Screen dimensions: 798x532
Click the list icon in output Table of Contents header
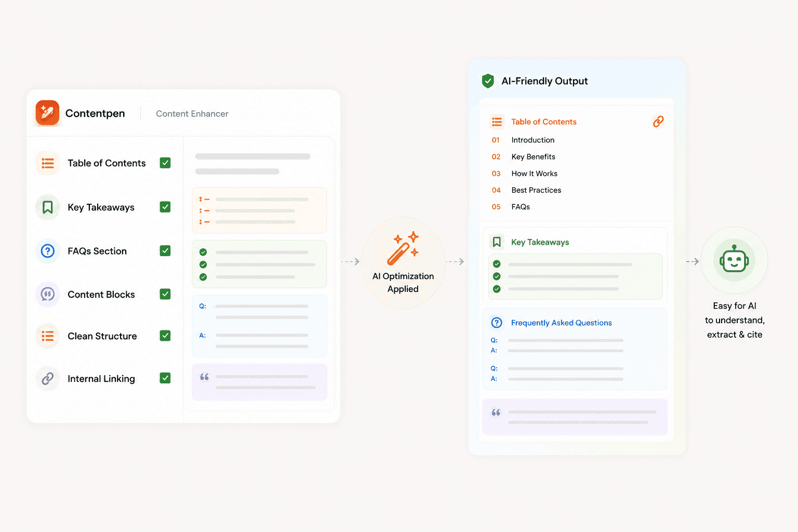497,122
